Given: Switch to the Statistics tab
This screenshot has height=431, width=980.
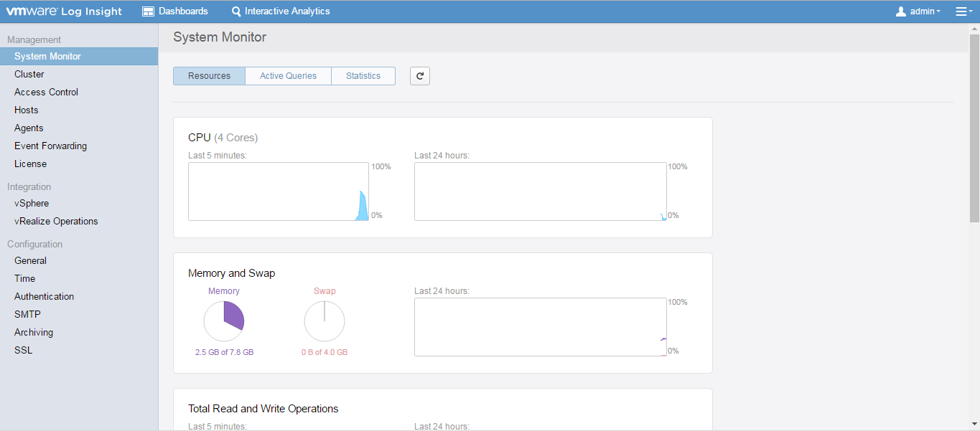Looking at the screenshot, I should point(363,75).
